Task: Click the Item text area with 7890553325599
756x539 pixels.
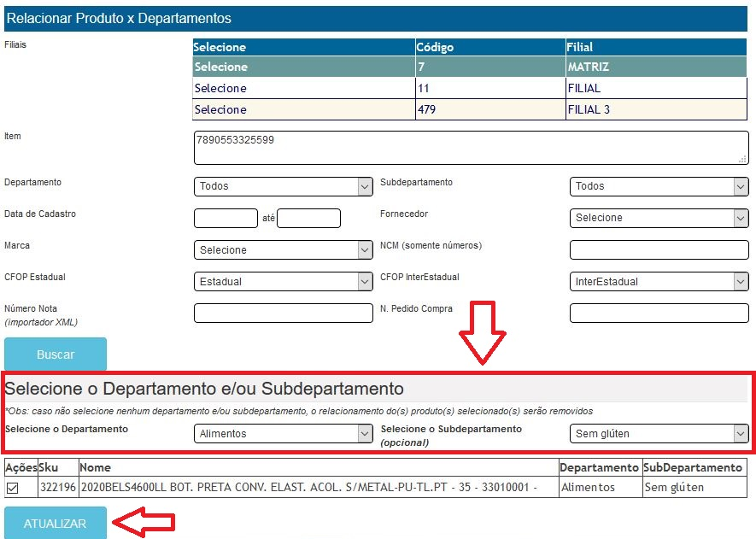Action: (471, 148)
